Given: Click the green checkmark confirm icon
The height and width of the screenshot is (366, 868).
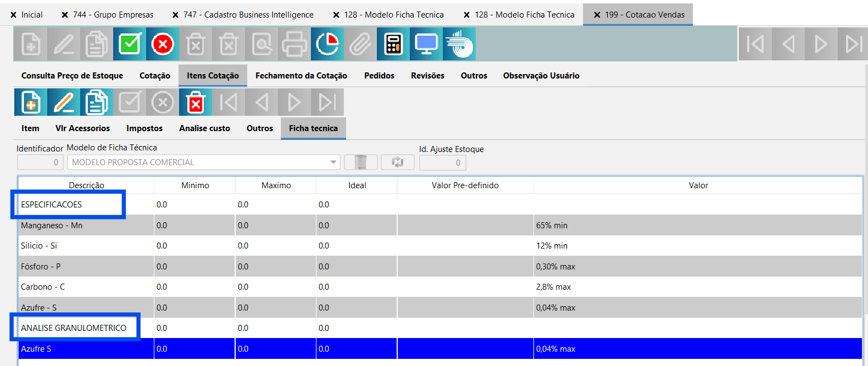Looking at the screenshot, I should (x=130, y=44).
